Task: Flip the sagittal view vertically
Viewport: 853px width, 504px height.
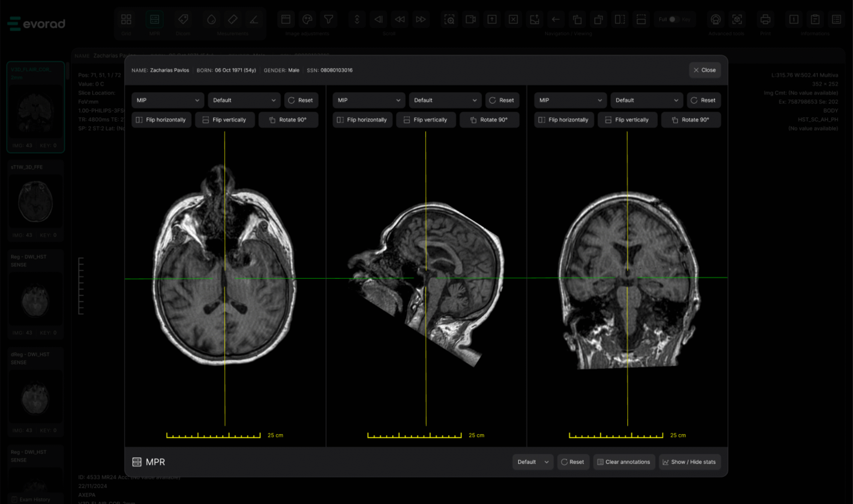Action: (426, 120)
